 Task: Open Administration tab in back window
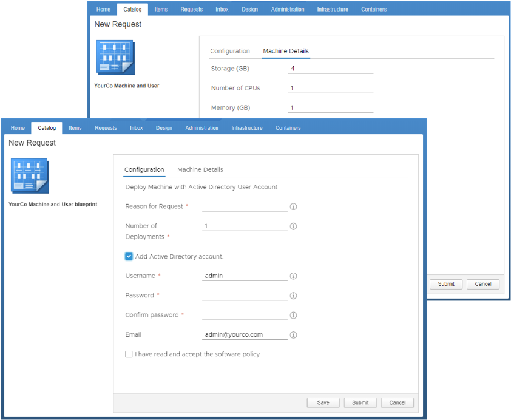(x=288, y=10)
